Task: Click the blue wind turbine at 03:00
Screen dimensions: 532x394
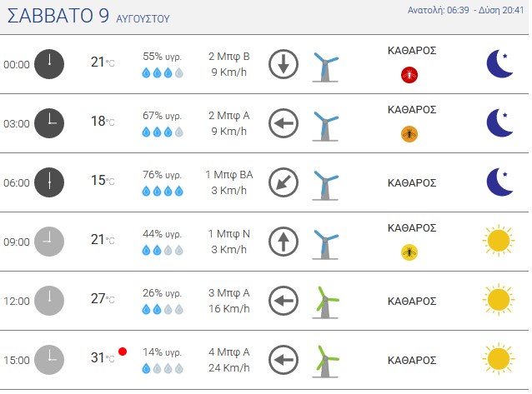Action: (x=325, y=125)
